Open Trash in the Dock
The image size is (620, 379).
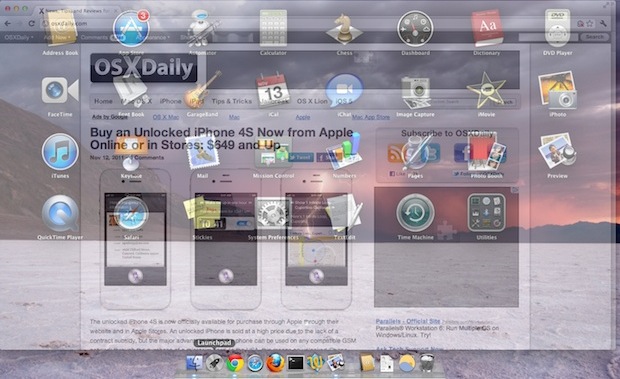(427, 362)
